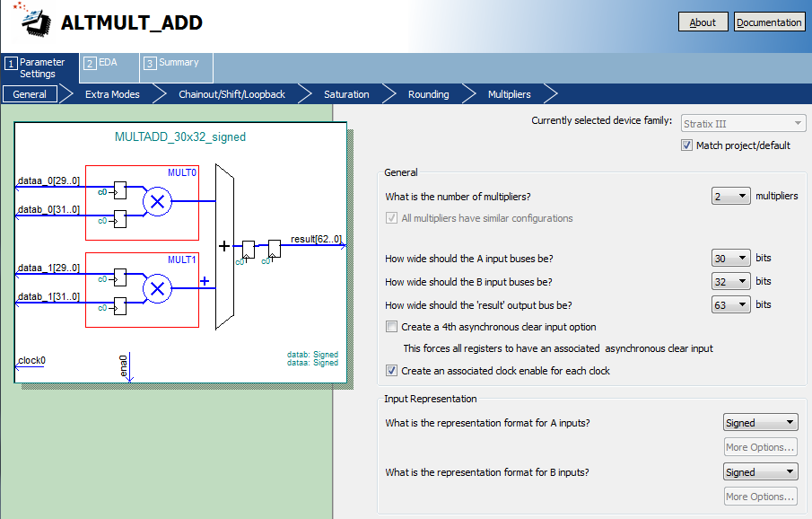Click the datab_1[31..0] port label

click(x=48, y=296)
